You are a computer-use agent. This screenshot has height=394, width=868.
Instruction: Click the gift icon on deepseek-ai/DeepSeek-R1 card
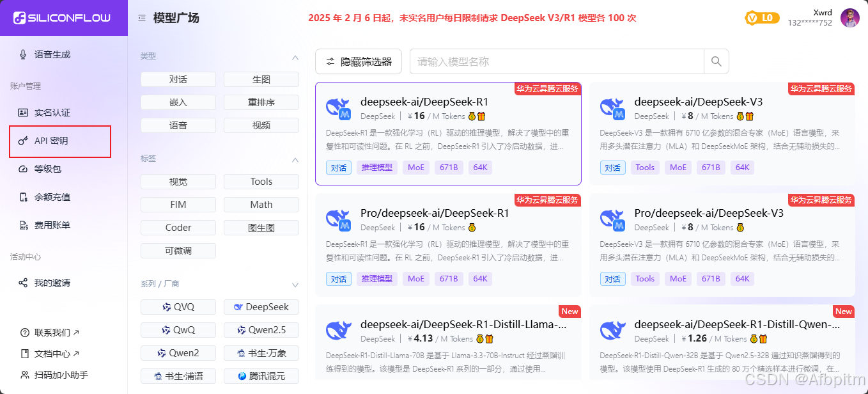point(482,116)
